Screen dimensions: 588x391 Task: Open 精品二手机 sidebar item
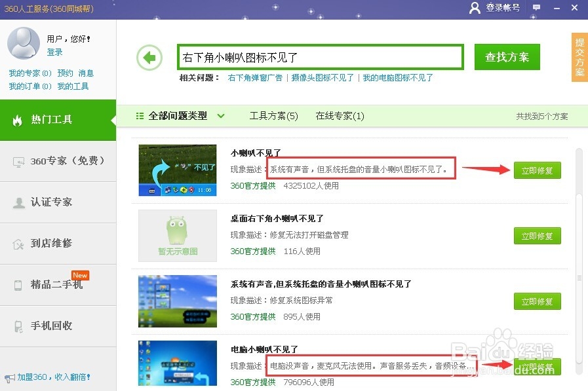coord(58,285)
